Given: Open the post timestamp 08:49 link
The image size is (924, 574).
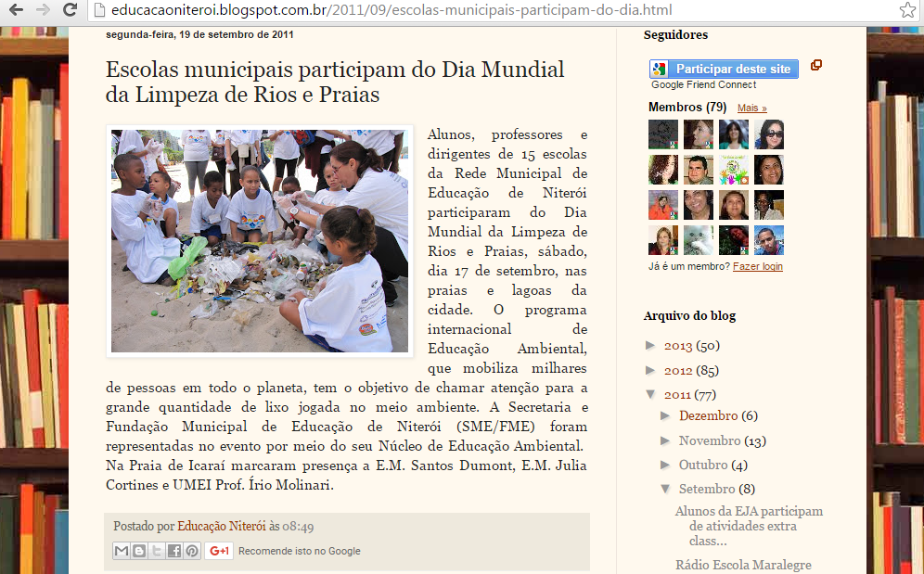Looking at the screenshot, I should [298, 527].
